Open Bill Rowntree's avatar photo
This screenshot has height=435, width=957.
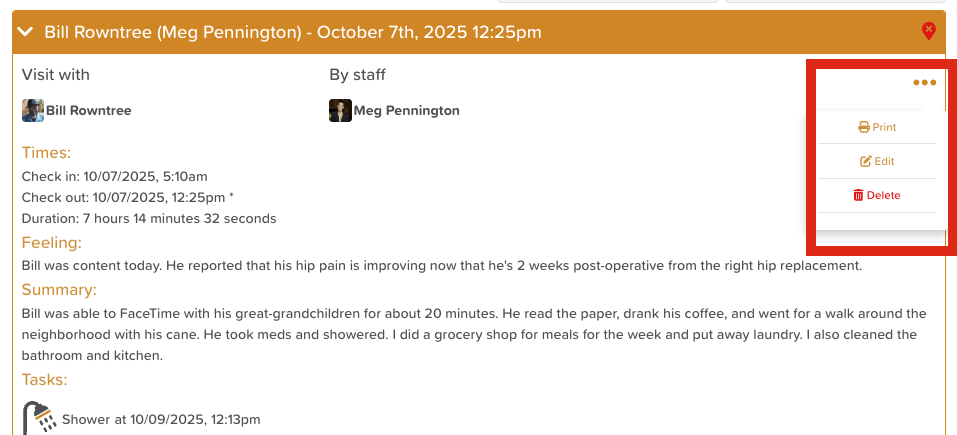tap(33, 110)
